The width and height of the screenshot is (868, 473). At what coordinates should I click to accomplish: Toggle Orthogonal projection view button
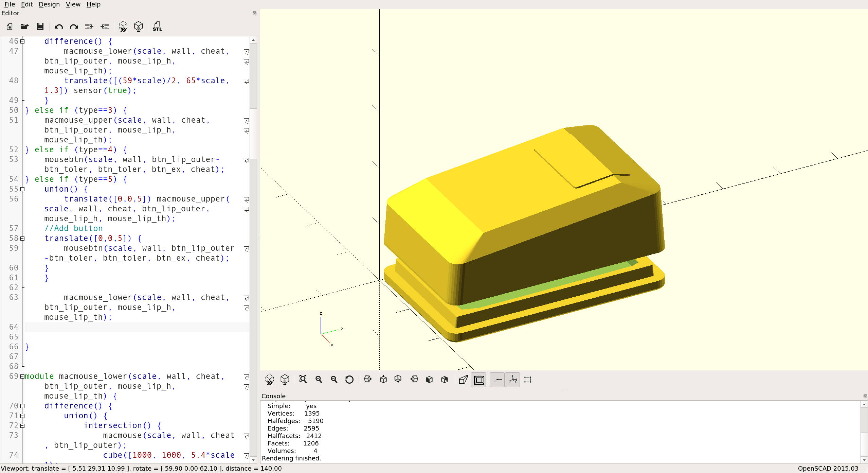pyautogui.click(x=479, y=380)
